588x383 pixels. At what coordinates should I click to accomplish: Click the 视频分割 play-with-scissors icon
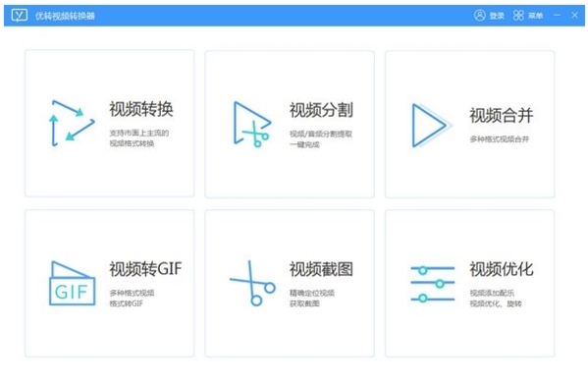tap(252, 124)
